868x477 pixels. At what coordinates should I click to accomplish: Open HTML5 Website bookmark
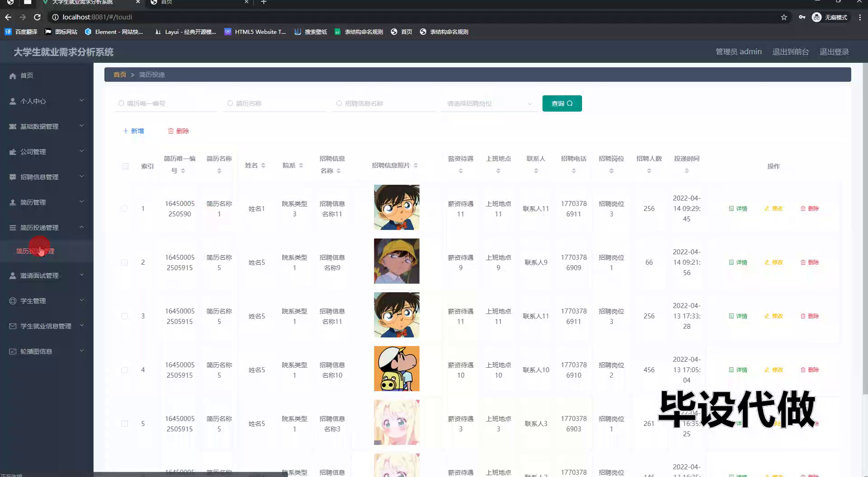point(255,32)
